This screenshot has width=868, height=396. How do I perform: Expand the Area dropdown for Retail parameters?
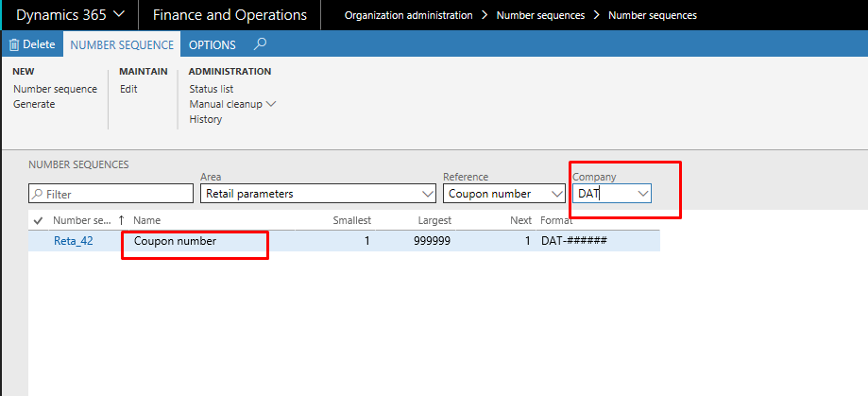[x=427, y=194]
